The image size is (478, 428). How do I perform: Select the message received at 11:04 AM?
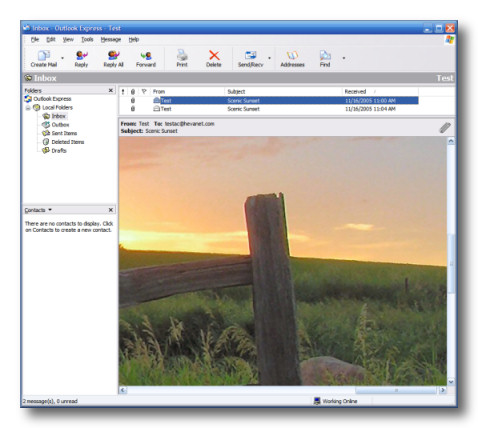269,109
